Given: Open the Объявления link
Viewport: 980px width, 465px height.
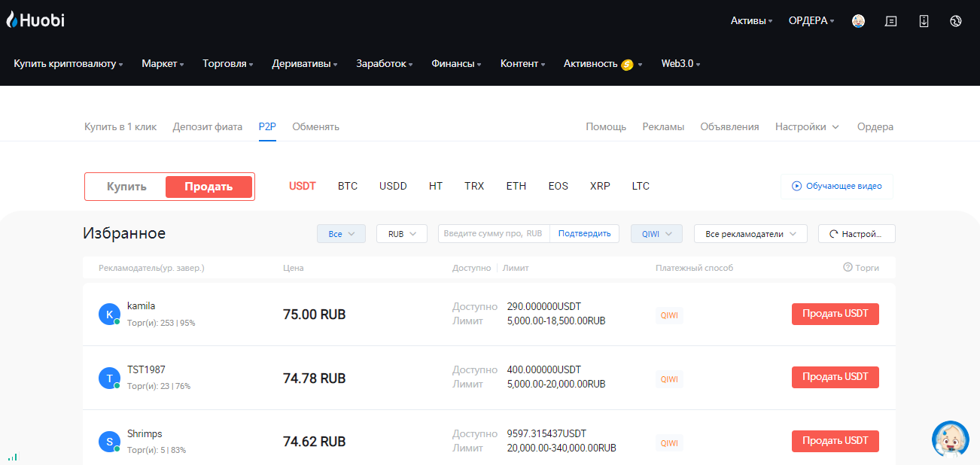Looking at the screenshot, I should (x=729, y=127).
